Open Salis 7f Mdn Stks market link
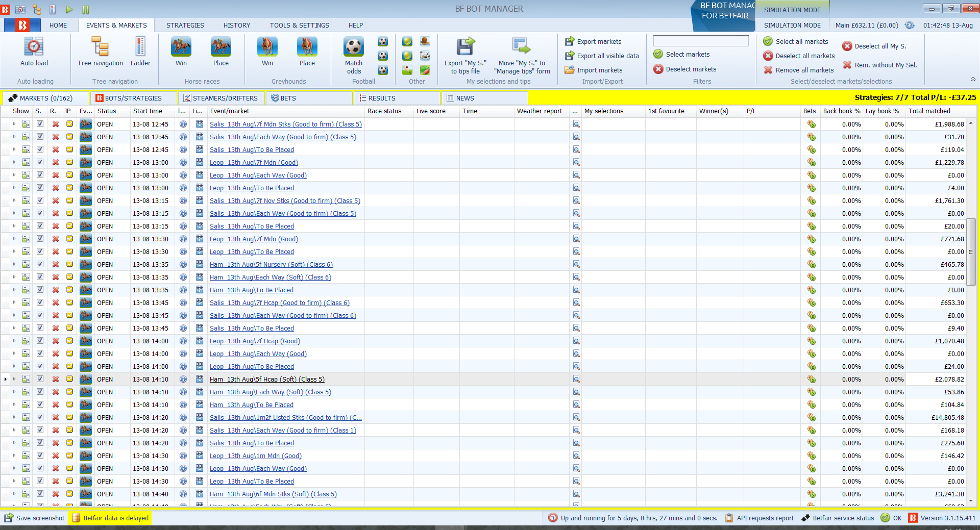The width and height of the screenshot is (980, 530). [x=285, y=124]
